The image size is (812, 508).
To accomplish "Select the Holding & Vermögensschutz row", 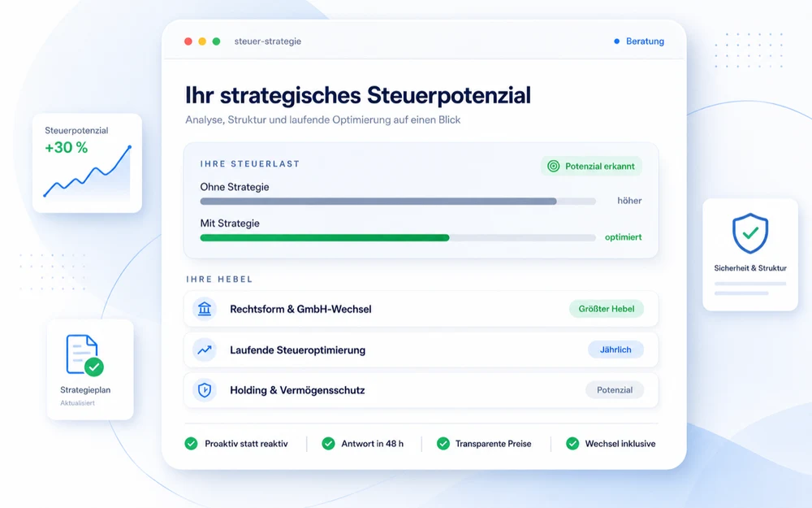I will coord(421,390).
